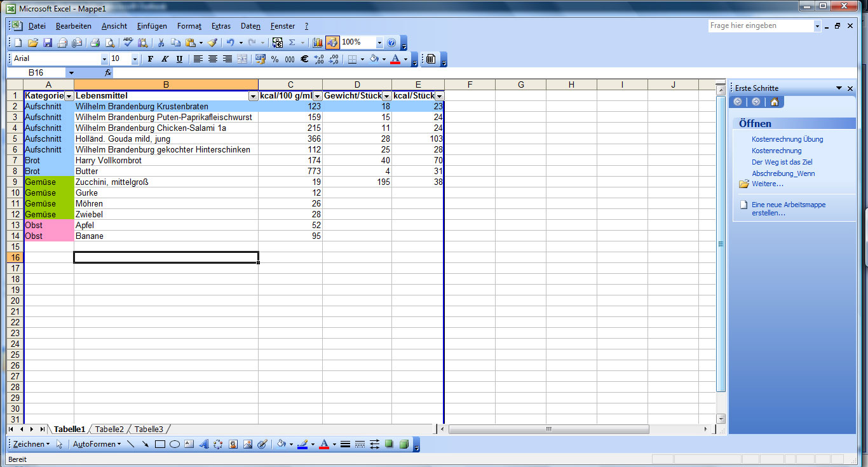Open Abschreibung_Wenn recent file link
The image size is (868, 467).
click(783, 173)
